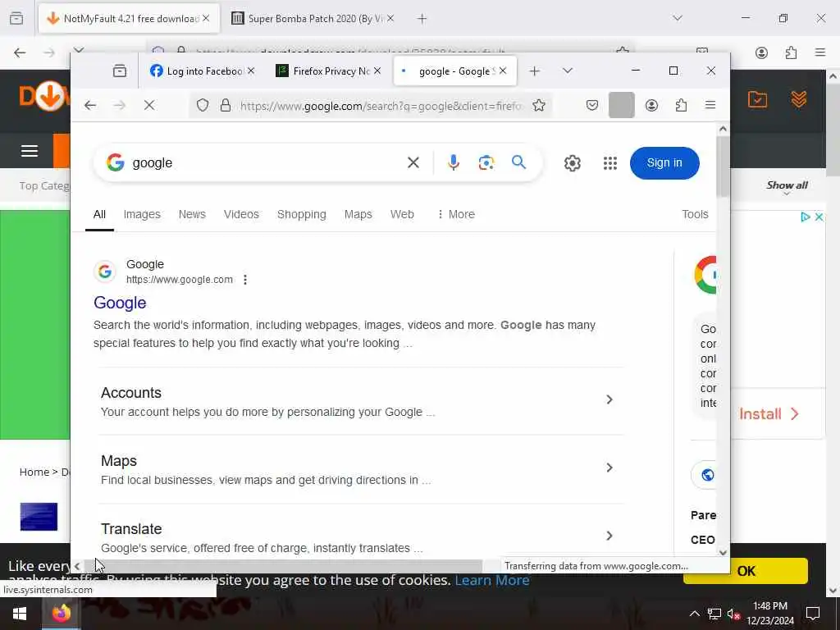840x630 pixels.
Task: Expand the Maps sitelink chevron
Action: point(609,468)
